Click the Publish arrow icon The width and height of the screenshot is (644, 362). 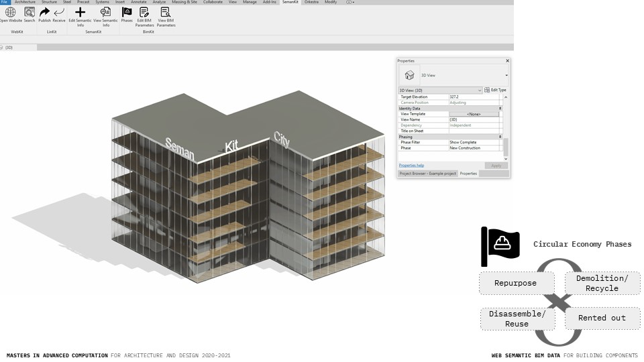[44, 13]
